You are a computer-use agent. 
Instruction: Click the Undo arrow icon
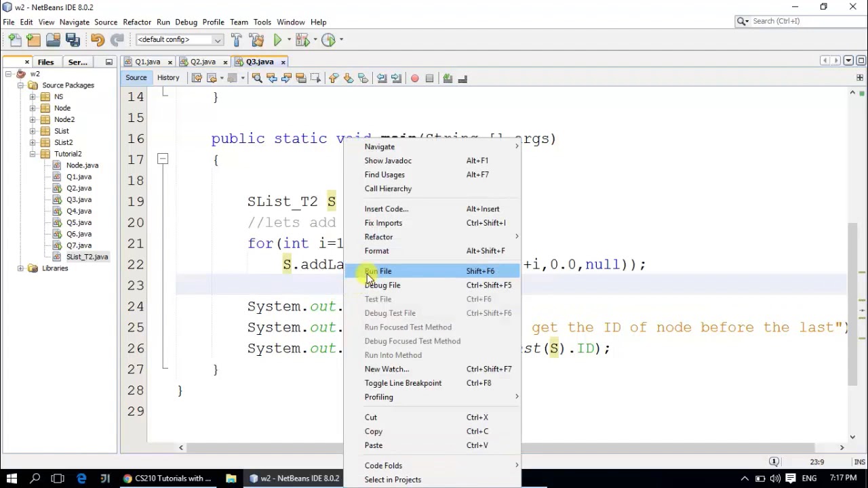point(97,39)
